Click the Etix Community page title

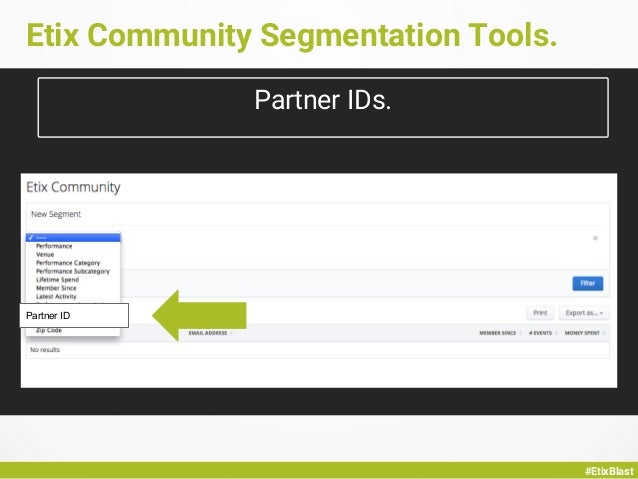point(73,187)
